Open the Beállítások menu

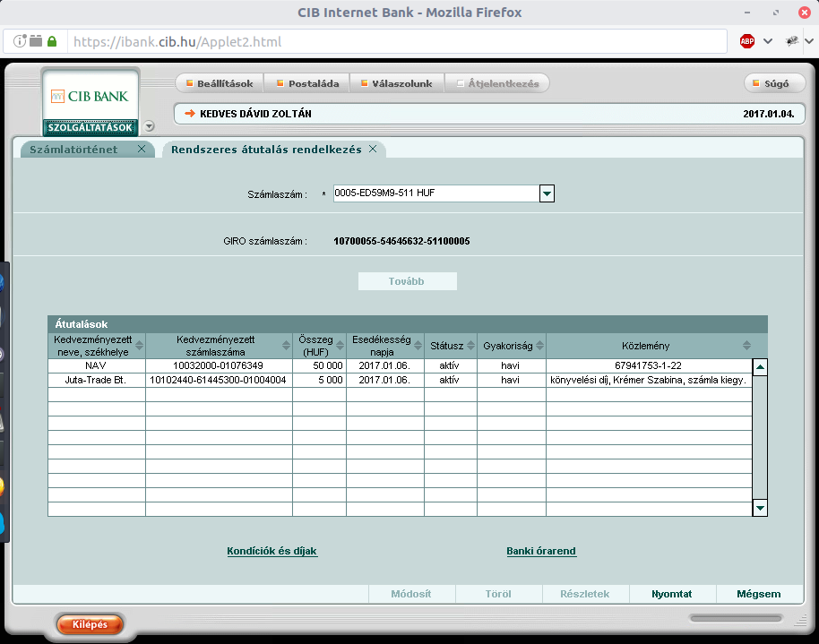point(220,83)
